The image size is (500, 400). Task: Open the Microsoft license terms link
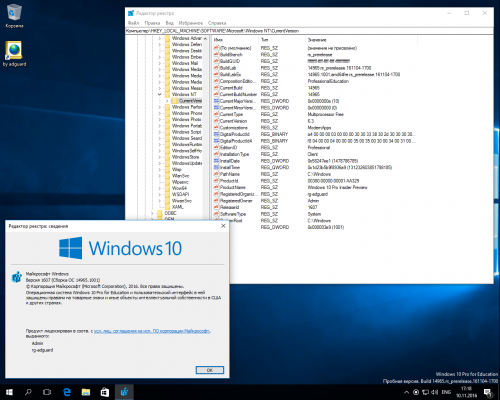[152, 331]
